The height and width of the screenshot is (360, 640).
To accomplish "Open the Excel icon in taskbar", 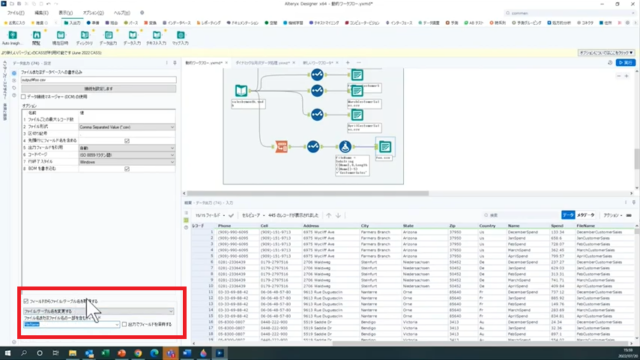I will pyautogui.click(x=105, y=353).
